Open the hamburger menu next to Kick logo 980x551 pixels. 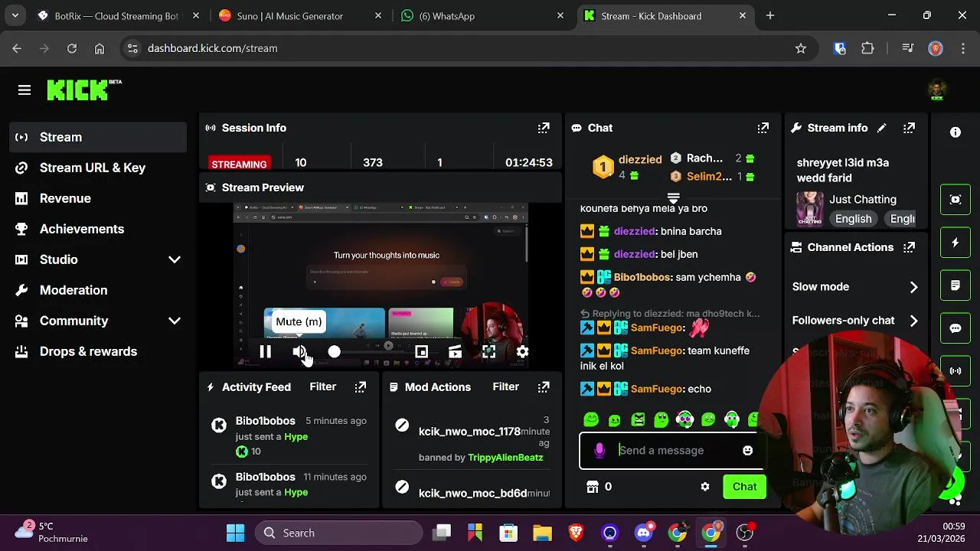point(24,90)
